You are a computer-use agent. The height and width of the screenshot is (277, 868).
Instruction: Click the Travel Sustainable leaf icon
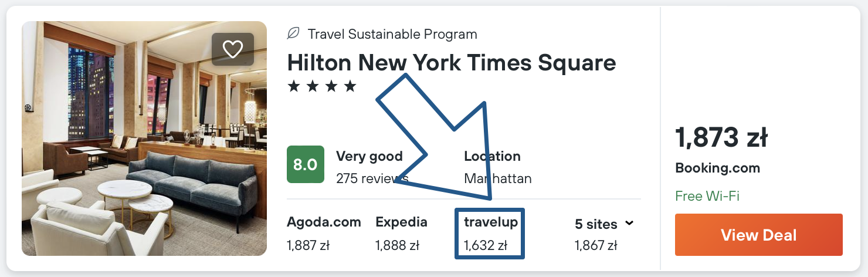(x=293, y=34)
